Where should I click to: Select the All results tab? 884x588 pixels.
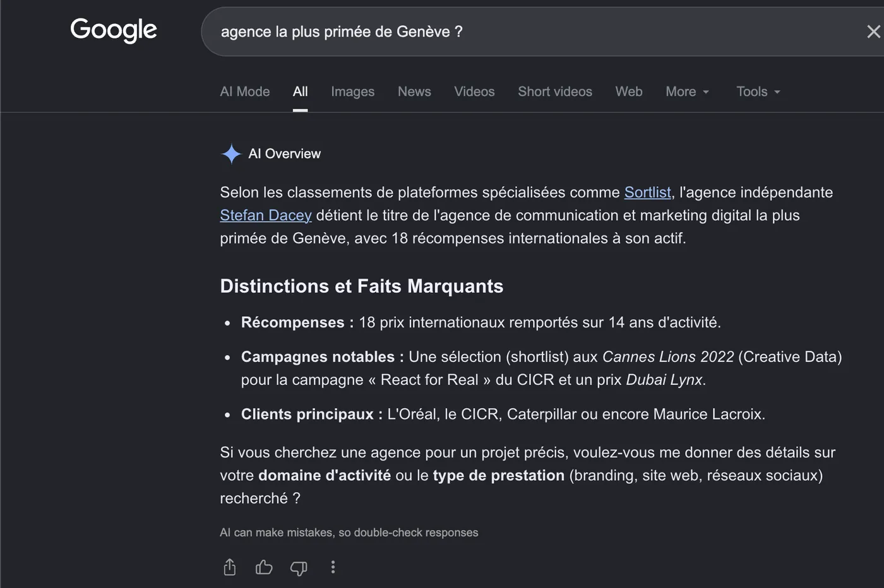(301, 91)
